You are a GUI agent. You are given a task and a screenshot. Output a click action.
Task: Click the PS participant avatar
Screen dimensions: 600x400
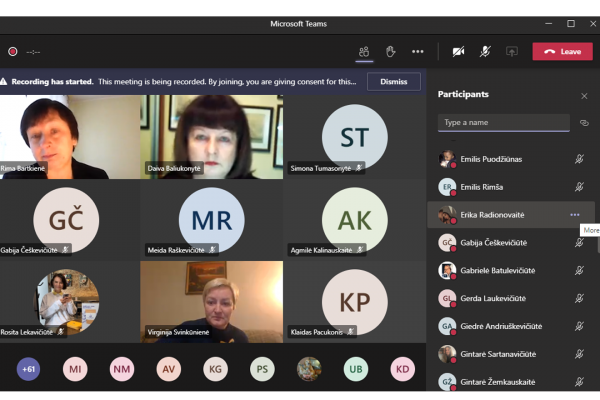point(262,369)
